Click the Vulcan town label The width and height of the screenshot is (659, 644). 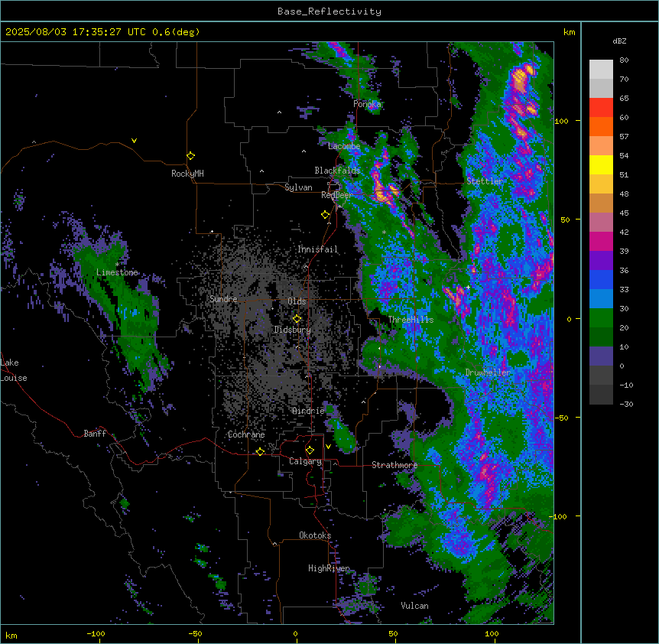[414, 606]
